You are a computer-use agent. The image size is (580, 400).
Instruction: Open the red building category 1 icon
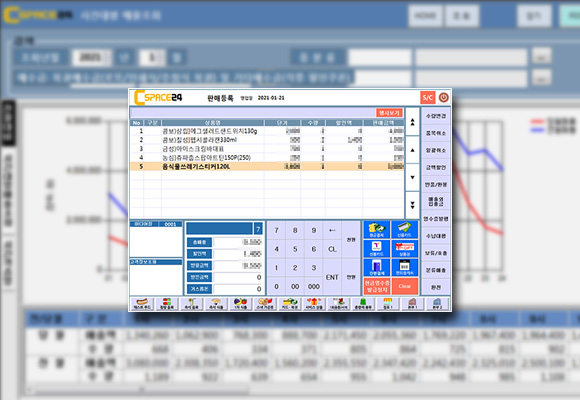point(412,304)
